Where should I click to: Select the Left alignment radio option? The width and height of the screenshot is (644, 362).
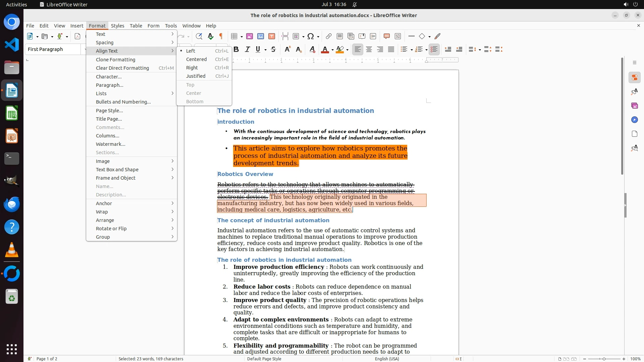pyautogui.click(x=191, y=51)
